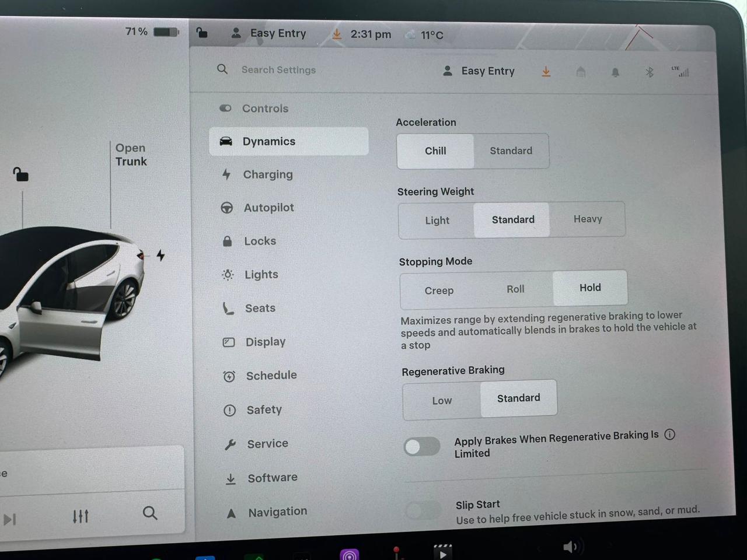Show the Service settings section

[294, 444]
